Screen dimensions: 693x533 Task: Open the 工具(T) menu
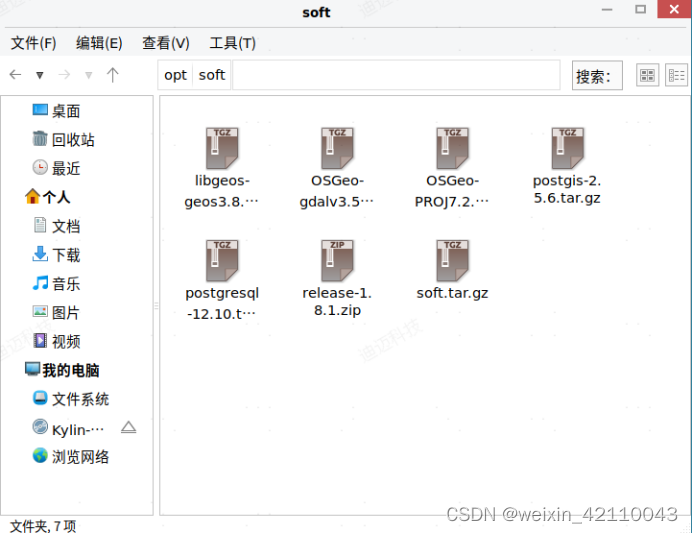click(232, 43)
